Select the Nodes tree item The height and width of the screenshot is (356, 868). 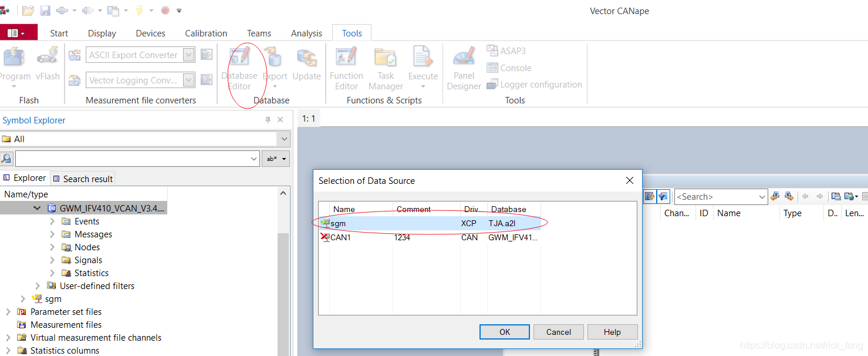87,247
